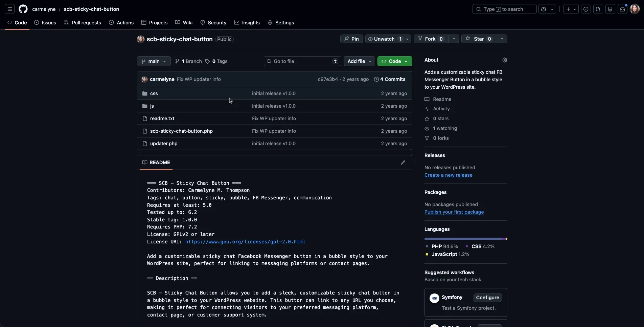Open the notifications inbox icon
Screen dimensions: 644x327
(x=622, y=9)
